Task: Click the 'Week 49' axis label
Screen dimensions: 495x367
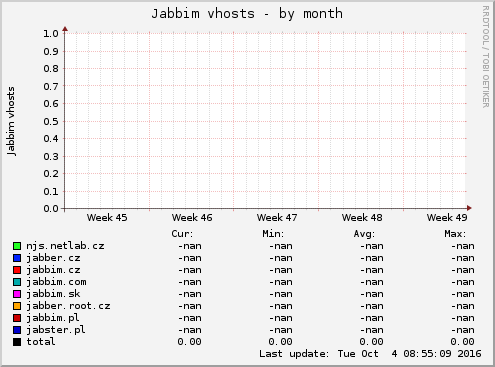Action: [x=447, y=218]
